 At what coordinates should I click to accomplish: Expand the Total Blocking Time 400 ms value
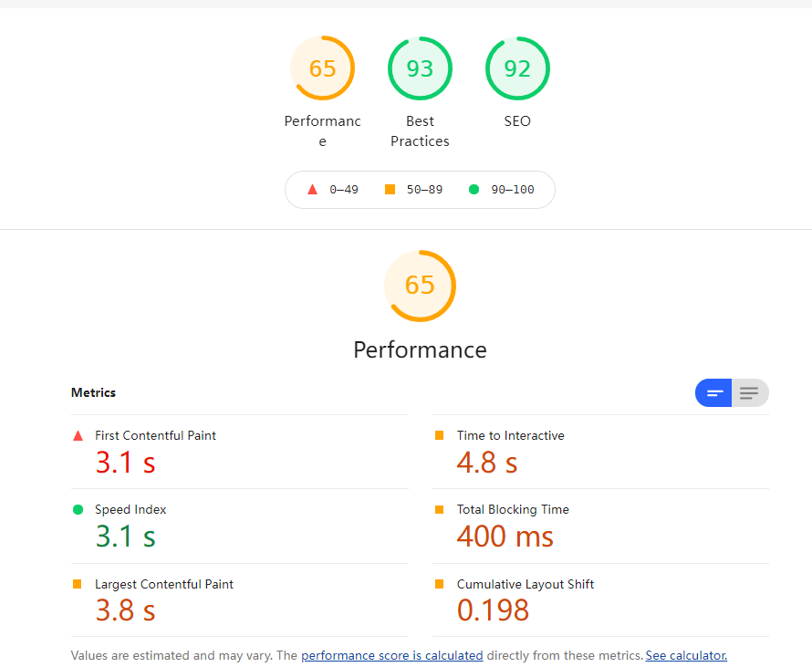[505, 537]
